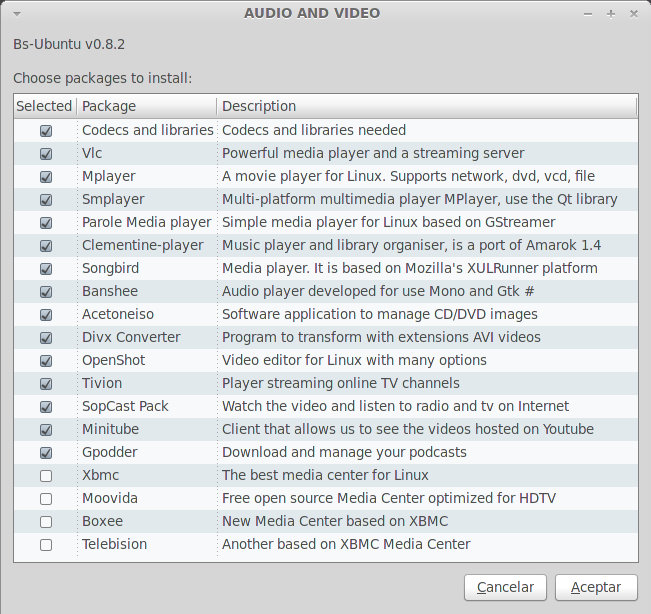This screenshot has height=614, width=651.
Task: Click 'Another based on XBMC Media Center'
Action: point(346,544)
